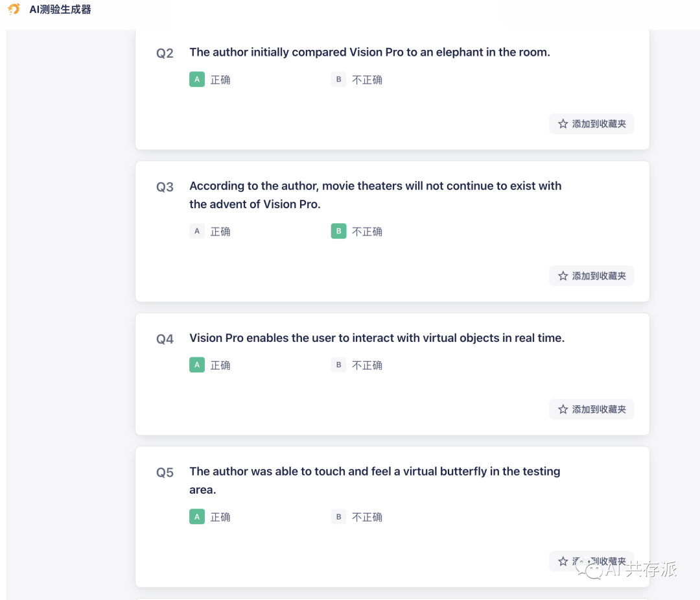Click the star icon on Q4's favorite button

point(563,409)
